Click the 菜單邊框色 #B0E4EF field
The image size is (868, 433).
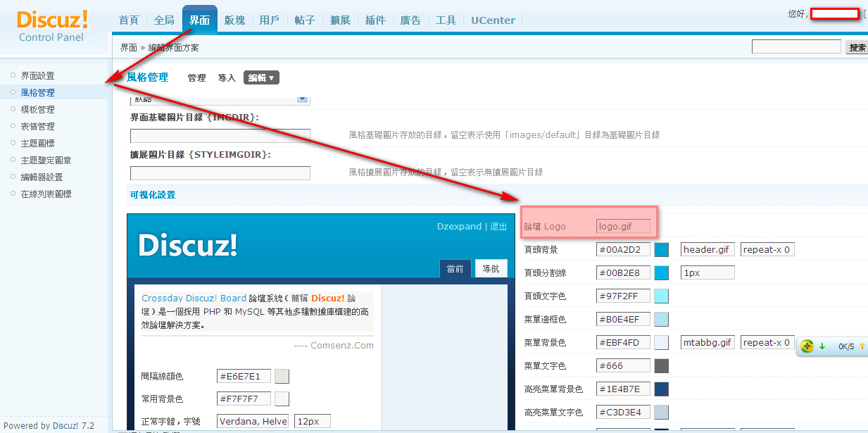[623, 319]
